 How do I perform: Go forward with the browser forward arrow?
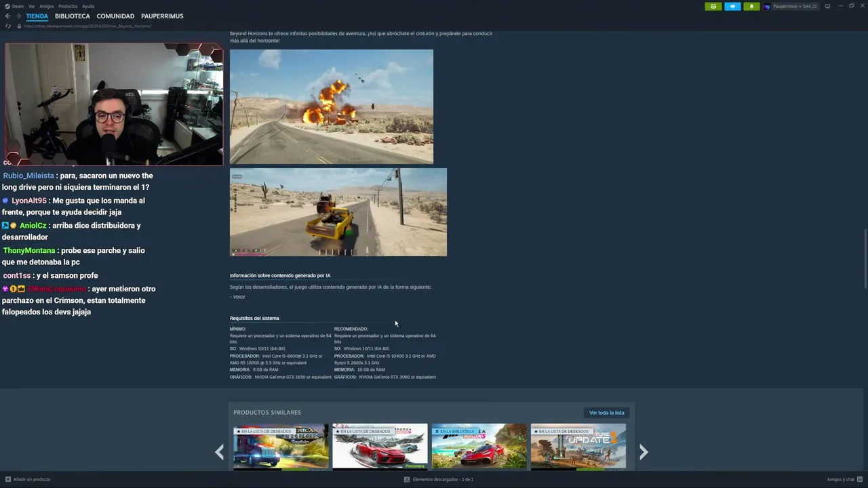(x=18, y=16)
